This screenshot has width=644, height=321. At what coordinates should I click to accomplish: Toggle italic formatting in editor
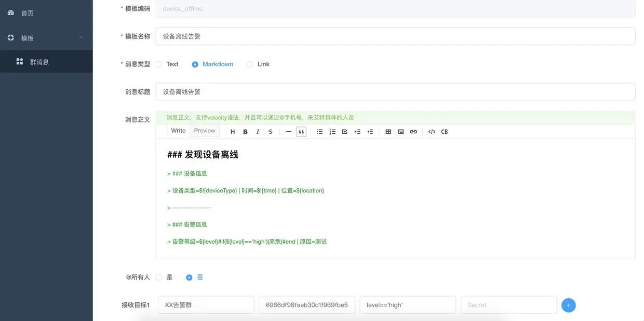tap(258, 132)
